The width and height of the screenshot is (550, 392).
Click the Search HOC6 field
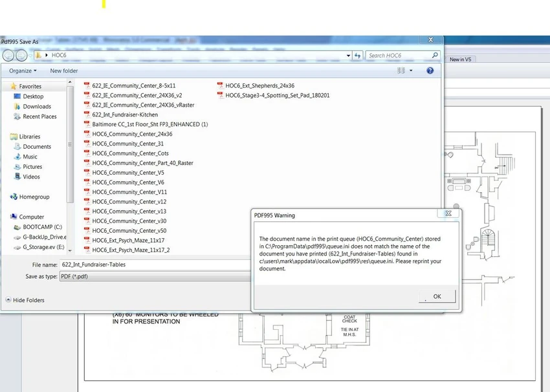click(399, 56)
